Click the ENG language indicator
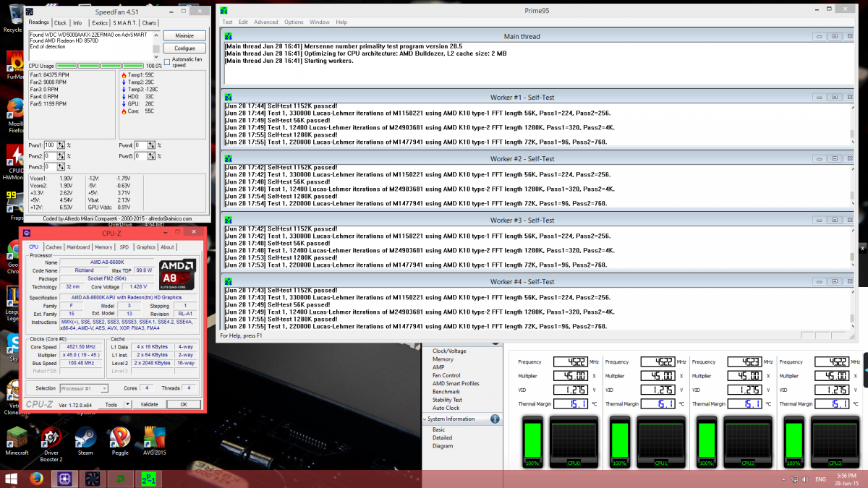This screenshot has height=488, width=868. tap(820, 479)
